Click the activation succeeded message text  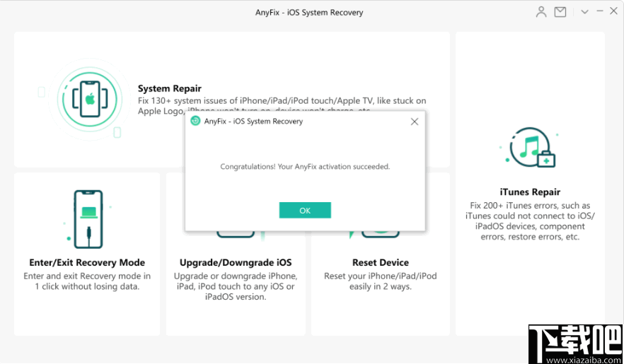pos(305,167)
